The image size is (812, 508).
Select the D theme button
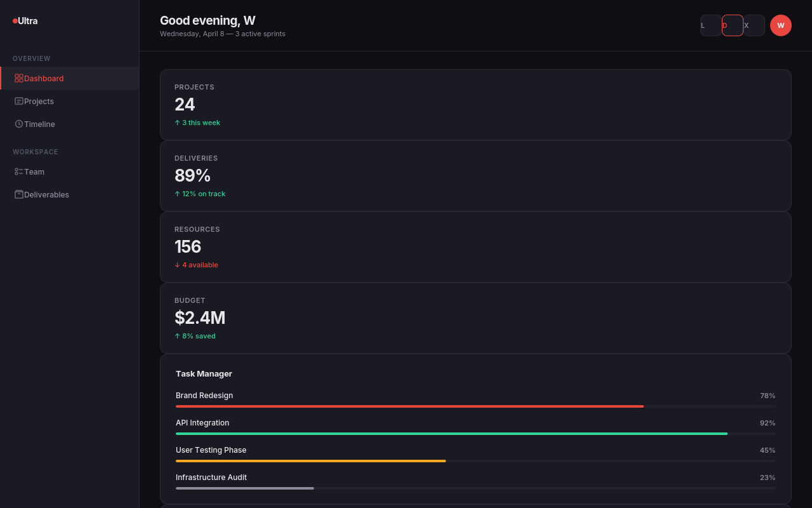coord(733,25)
